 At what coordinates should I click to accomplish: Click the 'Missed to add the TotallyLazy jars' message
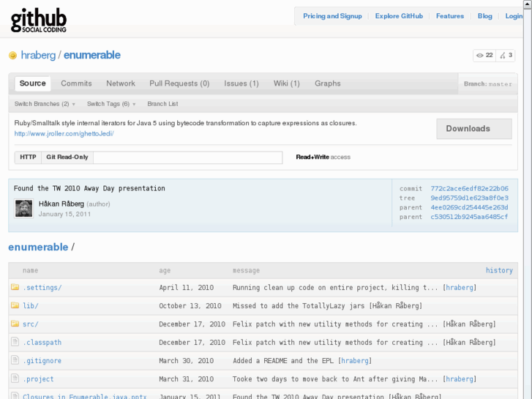299,306
